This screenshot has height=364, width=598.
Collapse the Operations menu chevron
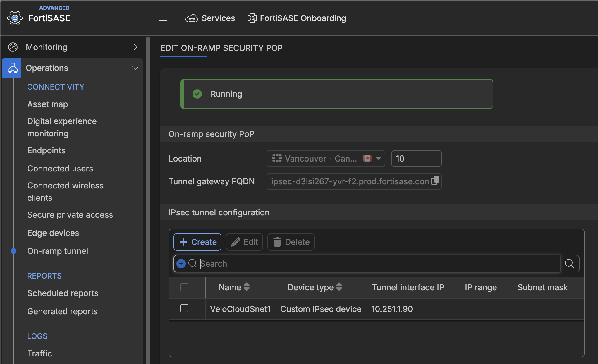(135, 68)
